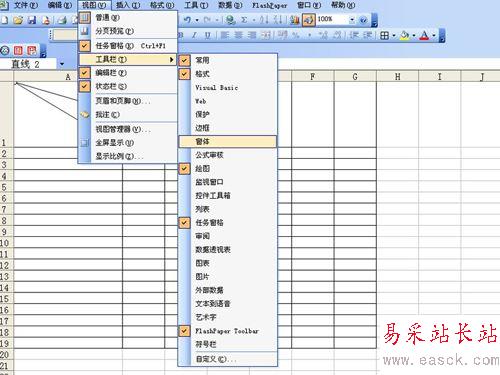500x375 pixels.
Task: Open the 编辑 menu
Action: [60, 5]
